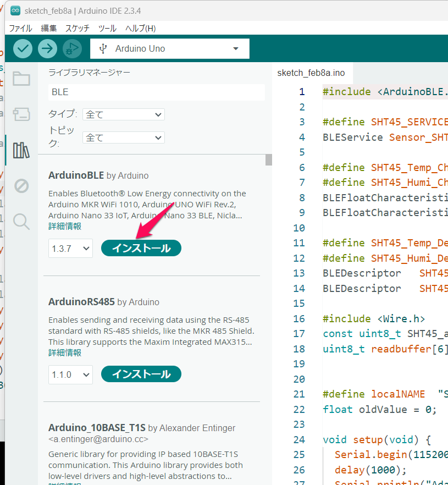Click the library search field containing BLE
This screenshot has height=485, width=448.
[x=156, y=92]
